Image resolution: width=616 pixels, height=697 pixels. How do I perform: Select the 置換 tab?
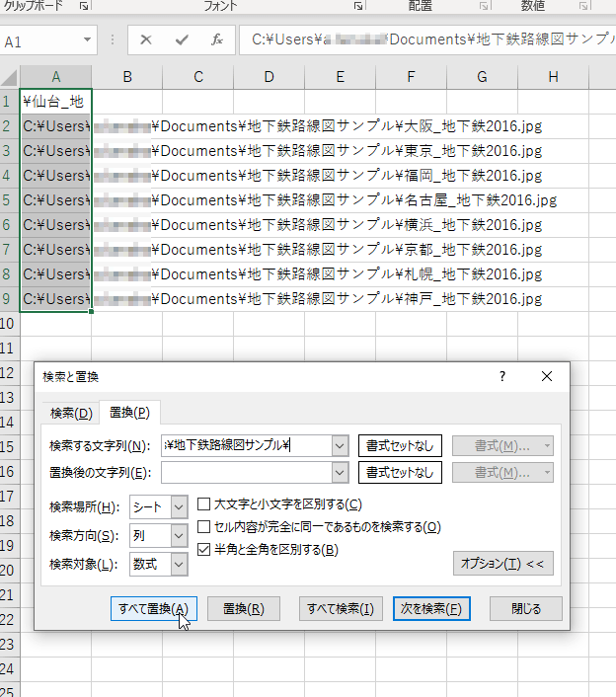pyautogui.click(x=128, y=413)
